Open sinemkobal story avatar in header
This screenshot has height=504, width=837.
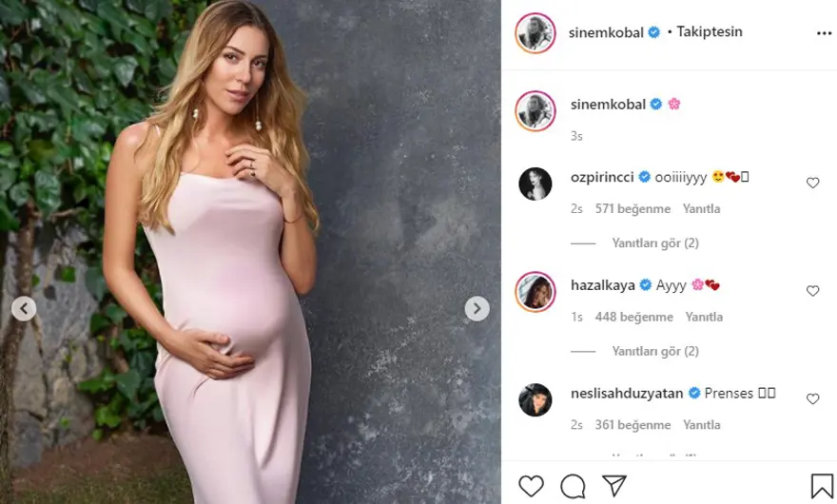click(535, 33)
